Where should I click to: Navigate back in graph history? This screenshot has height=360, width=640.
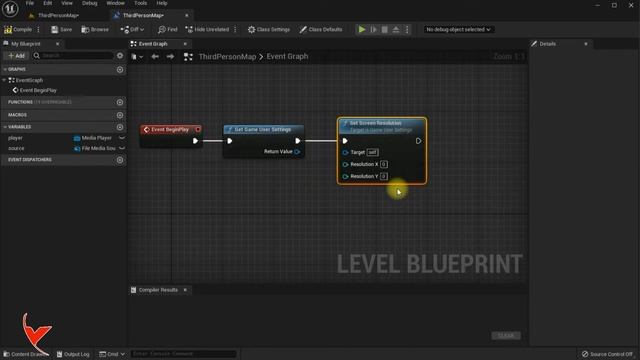(155, 57)
